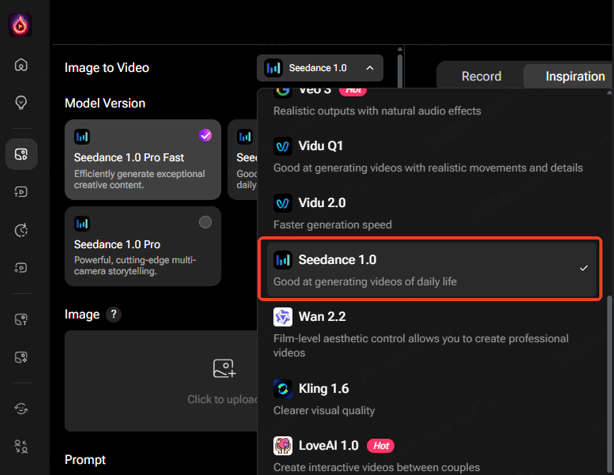The width and height of the screenshot is (614, 475).
Task: Choose Vidu Q1 from the model list
Action: click(x=432, y=156)
